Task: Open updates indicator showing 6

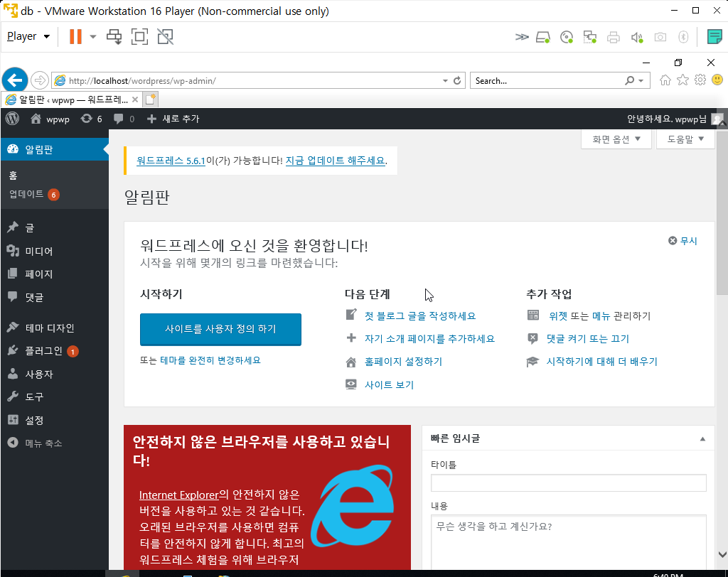Action: point(92,119)
